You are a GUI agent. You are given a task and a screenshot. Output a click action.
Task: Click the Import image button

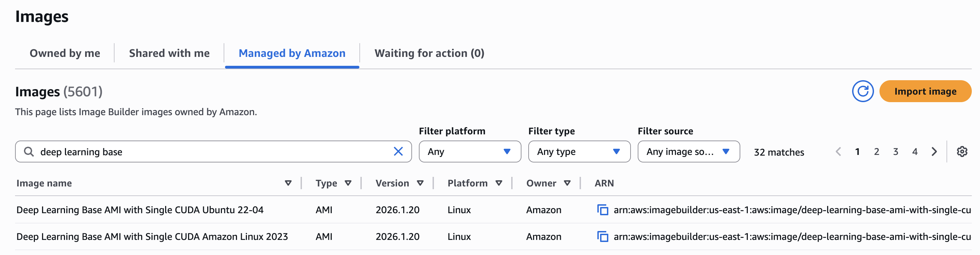pos(925,91)
